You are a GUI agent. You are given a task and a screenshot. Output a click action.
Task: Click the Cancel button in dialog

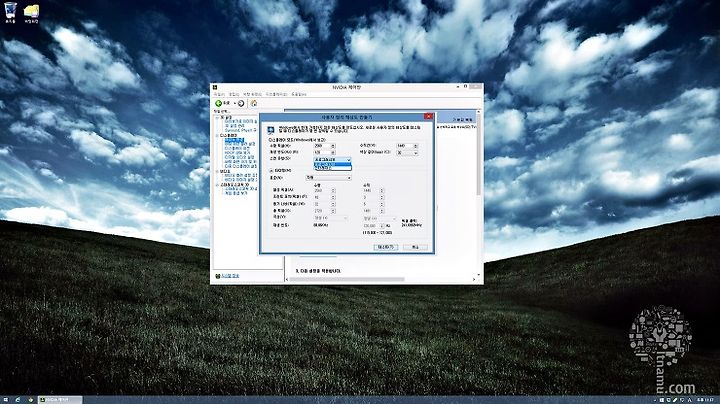coord(416,247)
